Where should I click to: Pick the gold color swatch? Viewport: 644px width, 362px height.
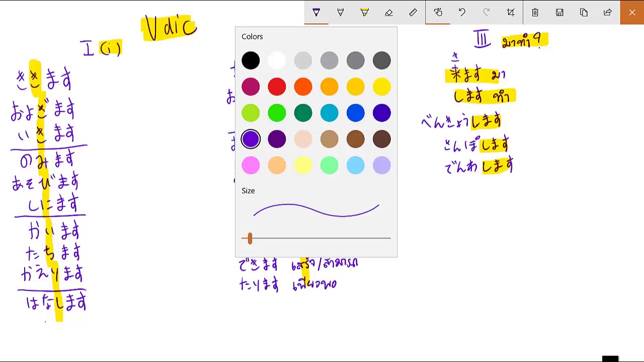(355, 86)
